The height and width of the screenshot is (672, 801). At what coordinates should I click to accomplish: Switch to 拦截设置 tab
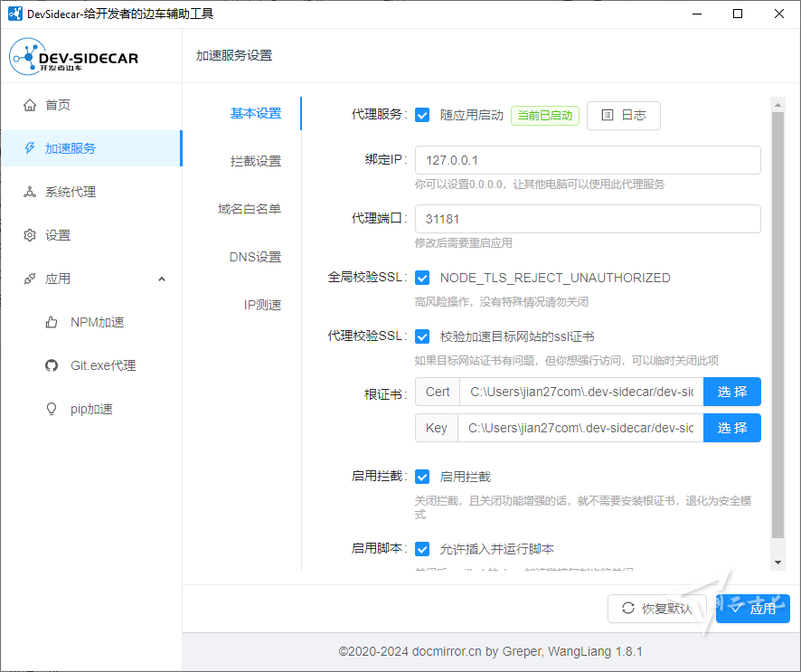click(256, 161)
